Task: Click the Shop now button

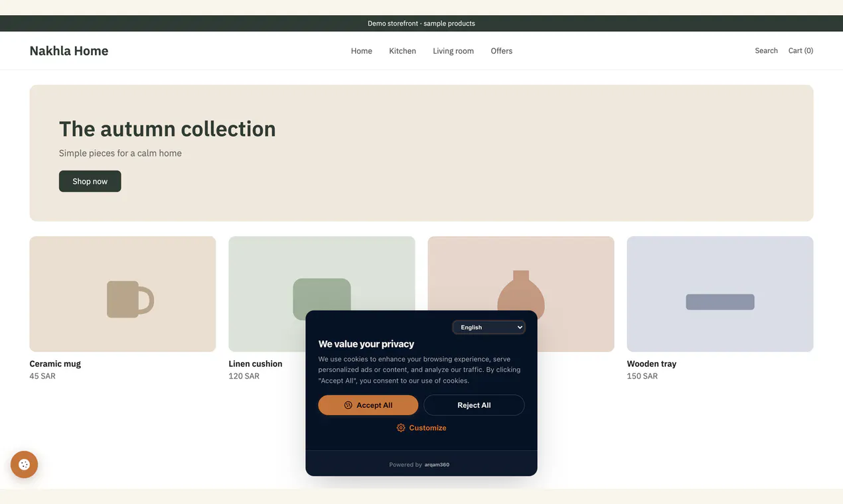Action: point(90,181)
